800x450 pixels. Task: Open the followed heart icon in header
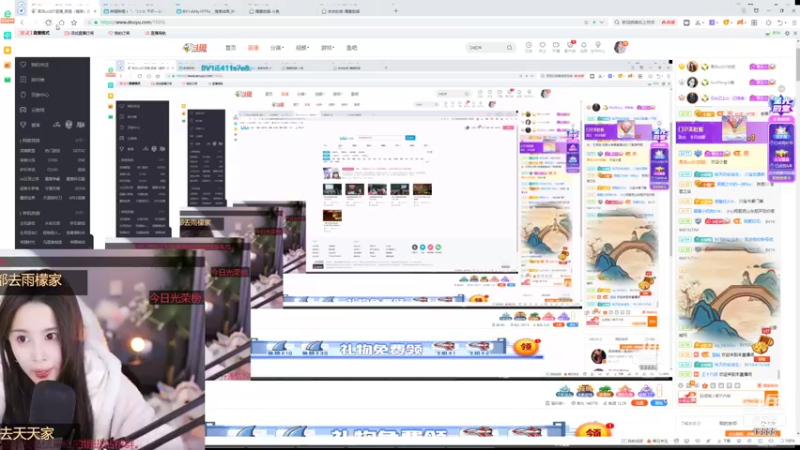(x=542, y=47)
